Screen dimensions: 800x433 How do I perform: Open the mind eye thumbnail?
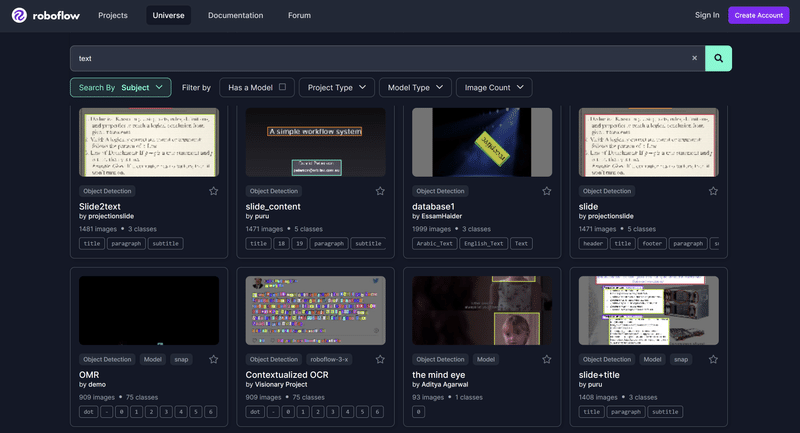coord(482,311)
